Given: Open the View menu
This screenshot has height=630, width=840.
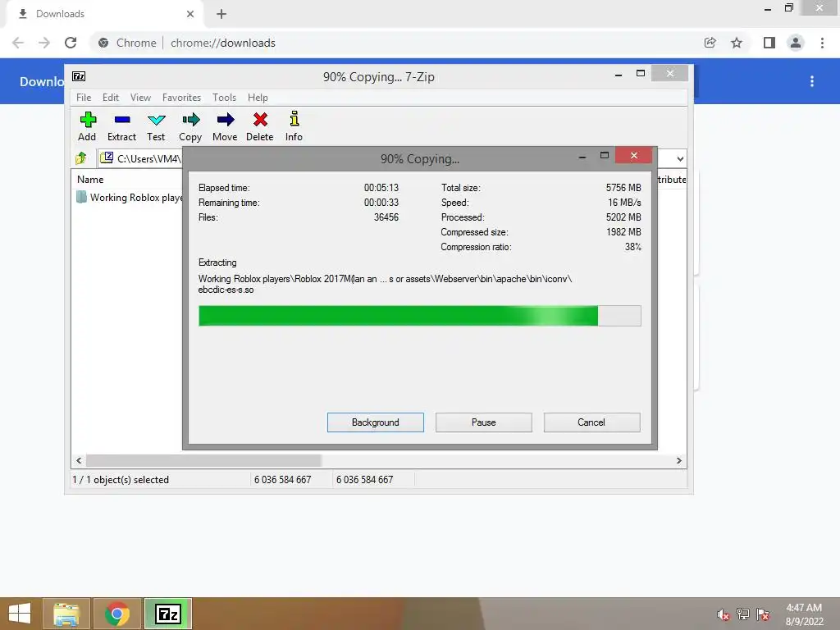Looking at the screenshot, I should coord(140,98).
